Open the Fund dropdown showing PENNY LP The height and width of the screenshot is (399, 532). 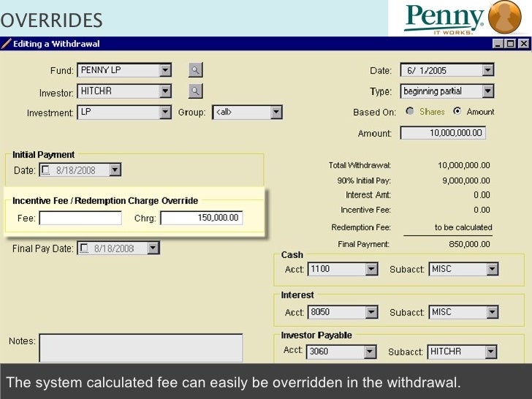(165, 70)
